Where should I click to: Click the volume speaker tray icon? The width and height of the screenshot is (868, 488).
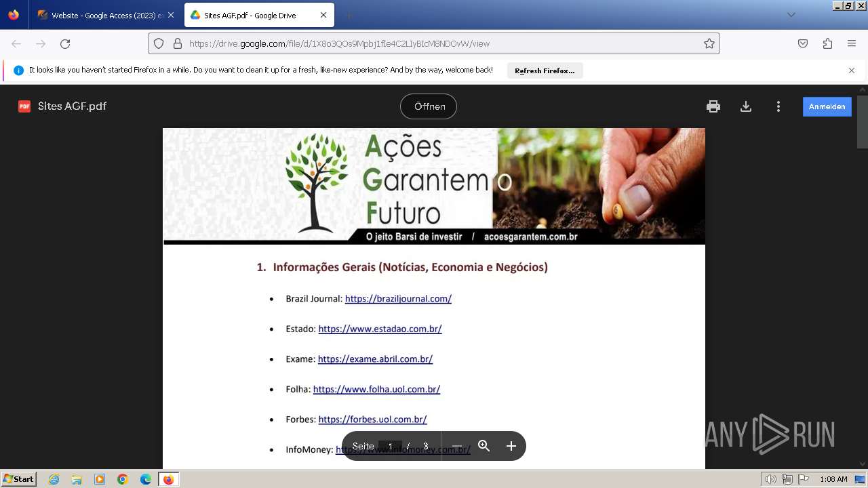click(770, 479)
